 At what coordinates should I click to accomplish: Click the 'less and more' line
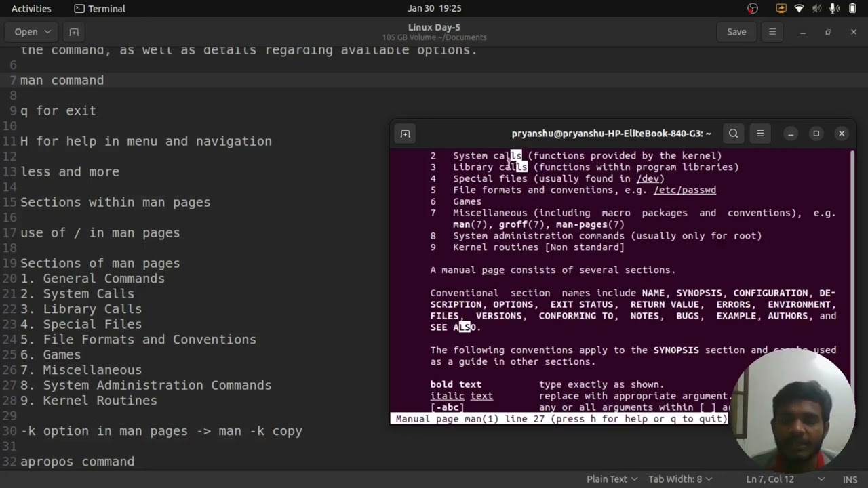pos(70,171)
